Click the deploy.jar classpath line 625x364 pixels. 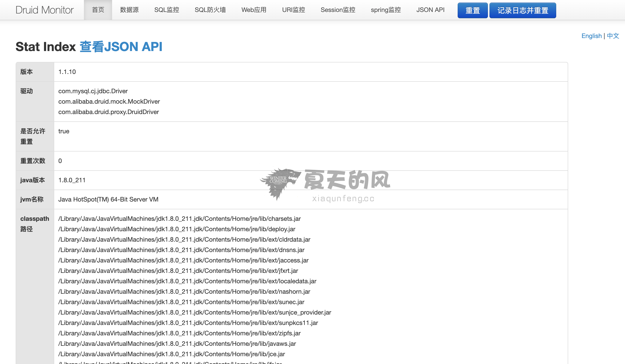[177, 229]
